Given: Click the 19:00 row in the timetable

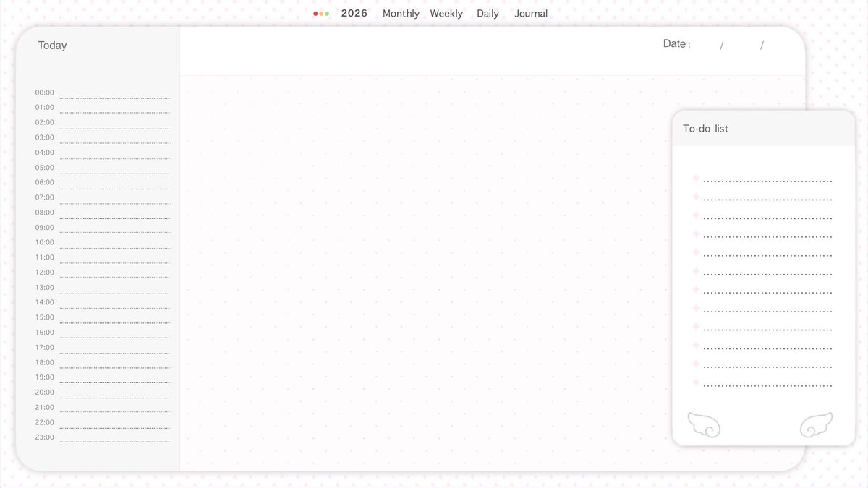Looking at the screenshot, I should click(102, 378).
